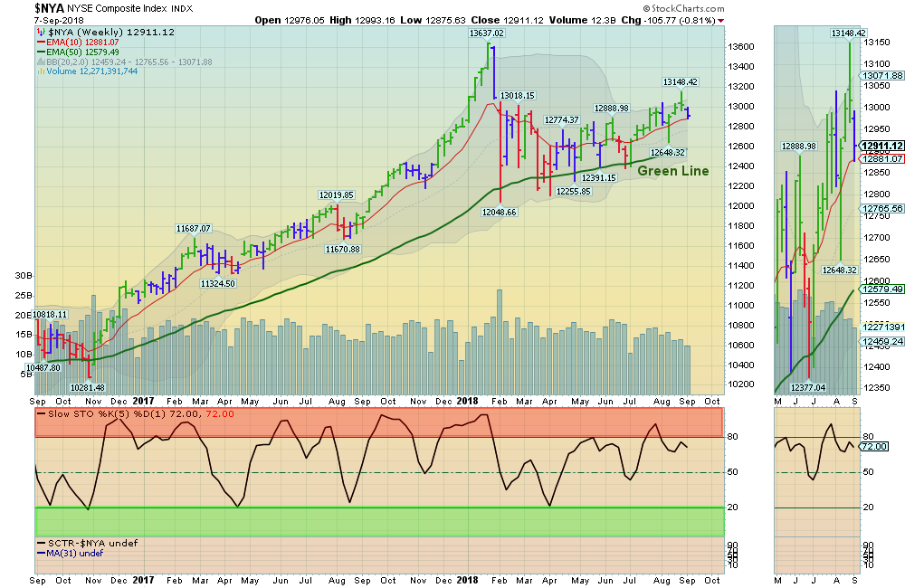The image size is (905, 588).
Task: Click the 72.00 stochastic value tag
Action: 874,447
